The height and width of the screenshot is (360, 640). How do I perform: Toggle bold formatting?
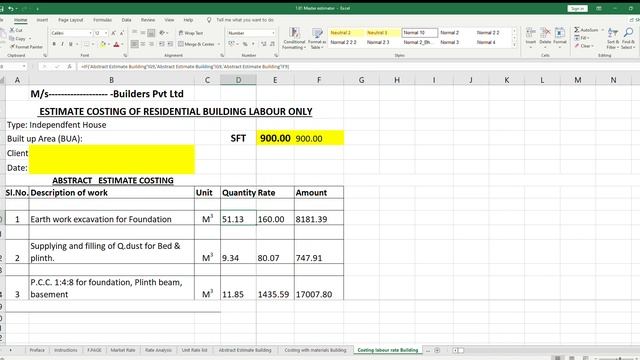click(54, 44)
